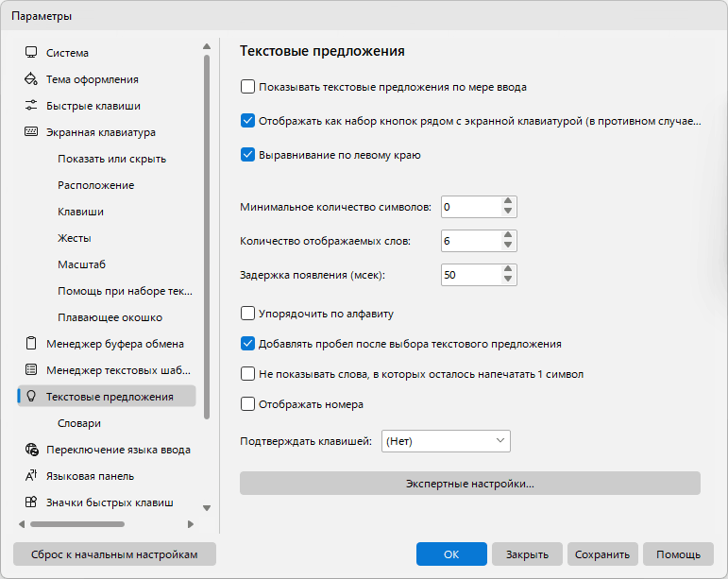Click the sidebar vertical scrollbar thumb
This screenshot has width=728, height=579.
point(207,237)
